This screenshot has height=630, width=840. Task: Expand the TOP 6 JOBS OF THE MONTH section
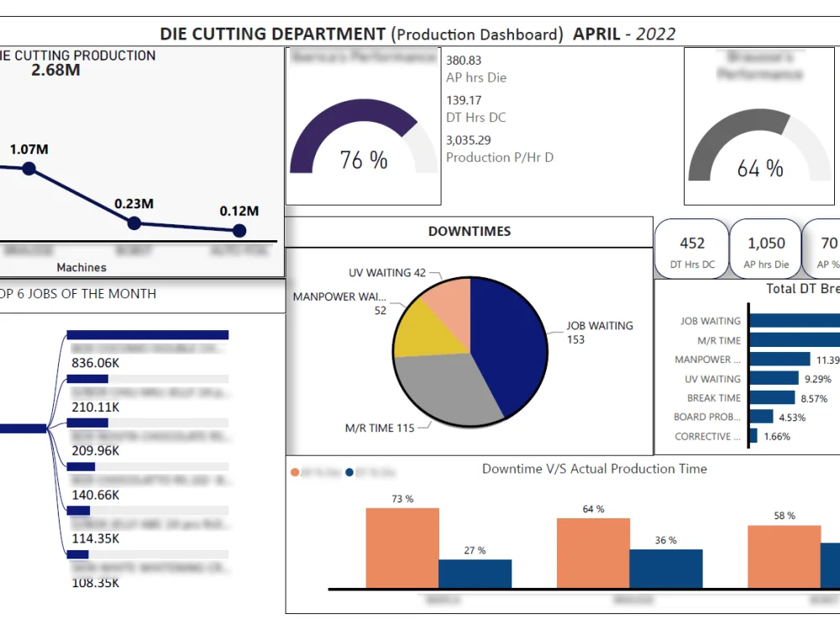(77, 294)
